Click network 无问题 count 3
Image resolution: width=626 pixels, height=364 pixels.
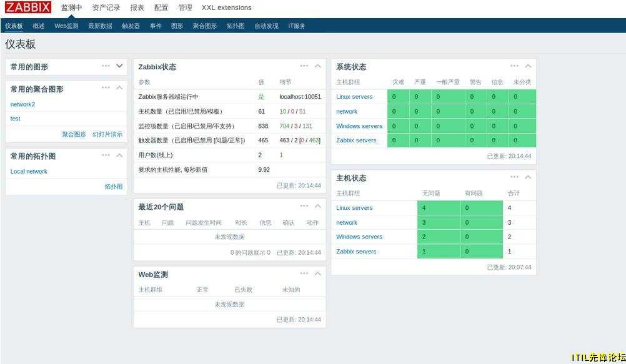[424, 223]
